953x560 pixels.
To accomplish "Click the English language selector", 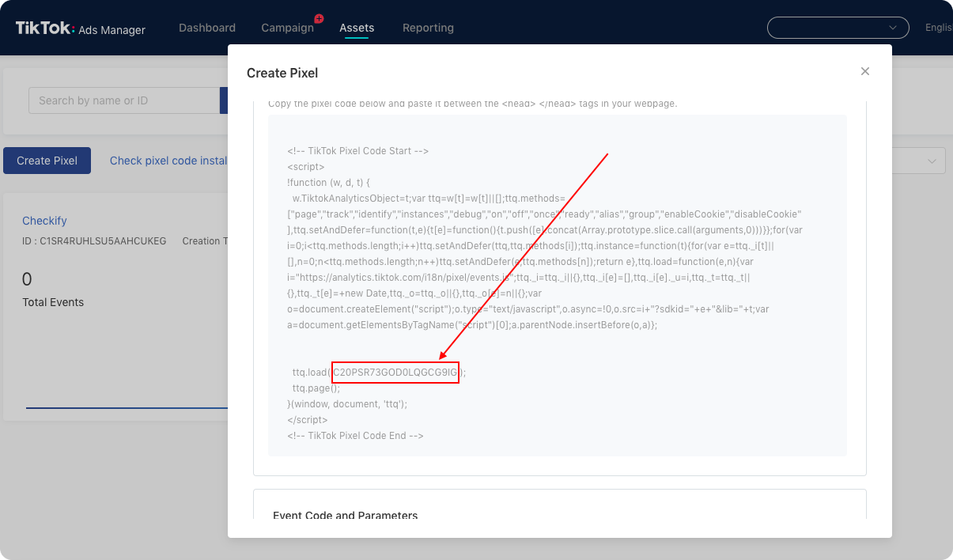I will [939, 28].
